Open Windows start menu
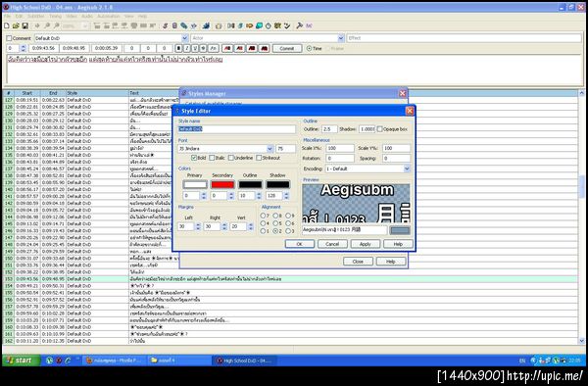The height and width of the screenshot is (386, 588). tap(21, 361)
